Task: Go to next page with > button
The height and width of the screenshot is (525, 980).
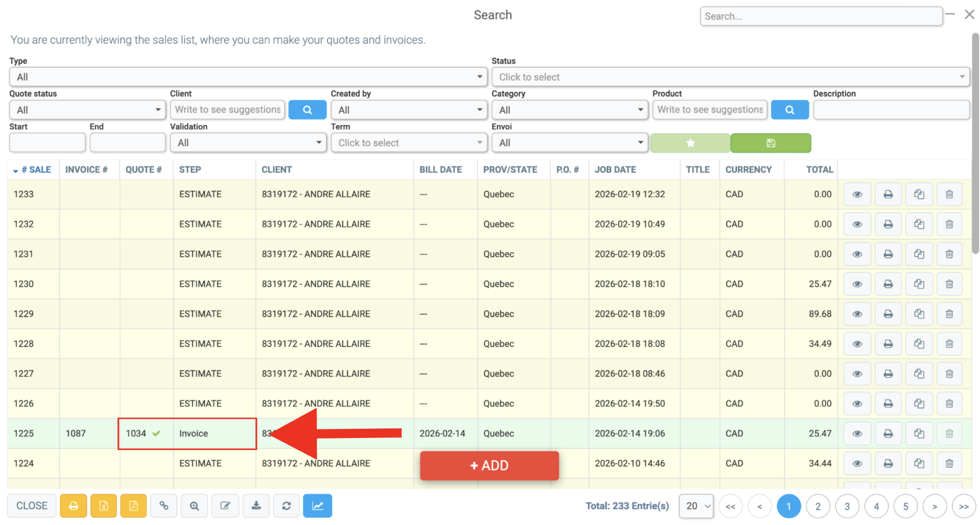Action: 935,506
